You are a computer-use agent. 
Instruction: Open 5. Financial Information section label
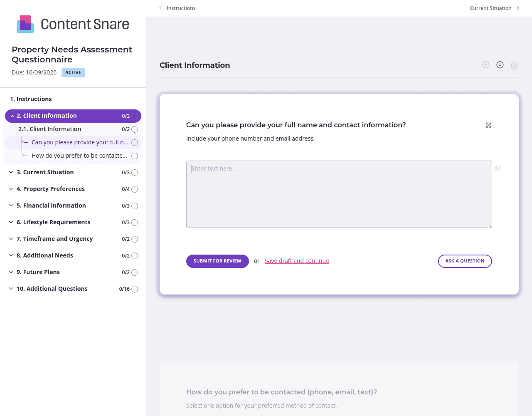tap(51, 206)
